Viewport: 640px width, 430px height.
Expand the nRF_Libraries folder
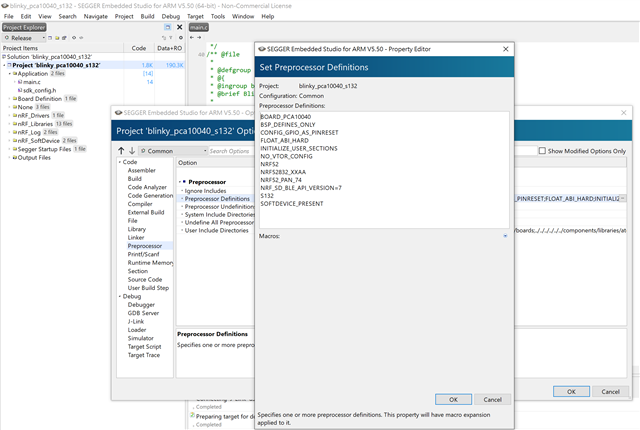click(x=10, y=124)
